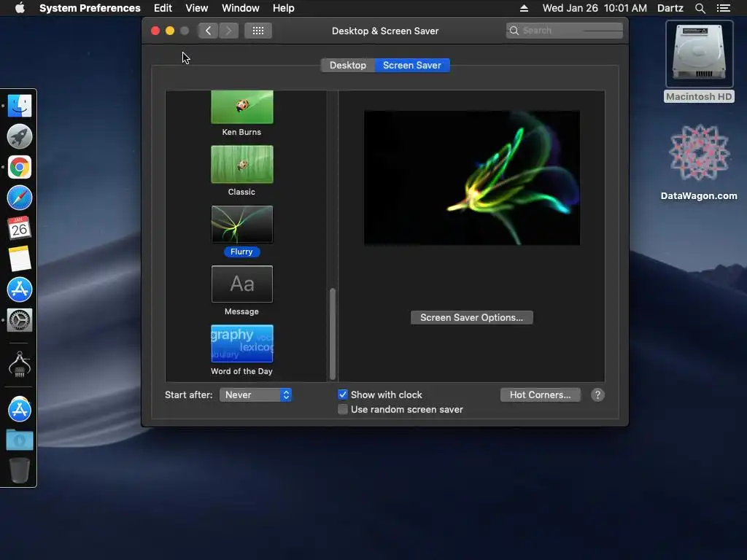Enable Show with clock checkbox
The height and width of the screenshot is (560, 747).
point(343,394)
